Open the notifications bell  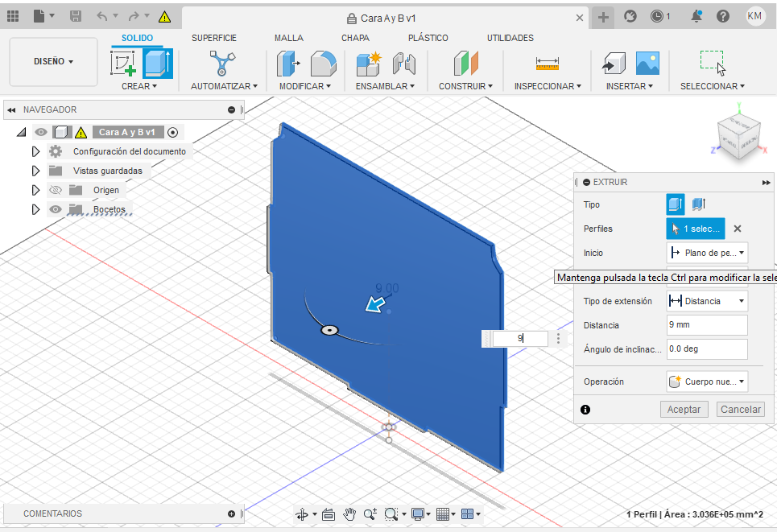pos(694,15)
